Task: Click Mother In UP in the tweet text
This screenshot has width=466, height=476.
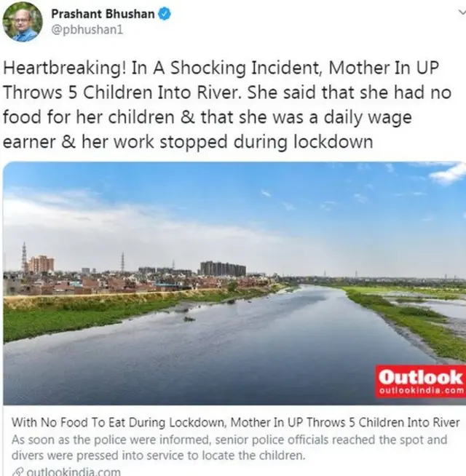Action: [x=384, y=68]
